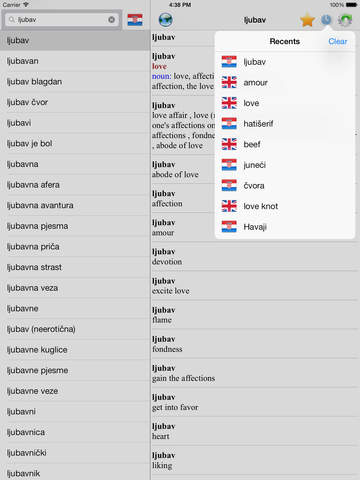This screenshot has height=480, width=360.
Task: Choose ljubavnik in the word list
Action: click(x=75, y=473)
